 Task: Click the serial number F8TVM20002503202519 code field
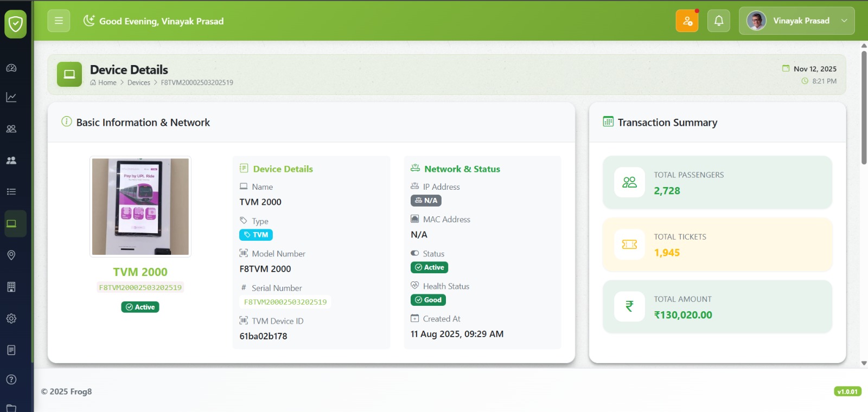(x=285, y=302)
